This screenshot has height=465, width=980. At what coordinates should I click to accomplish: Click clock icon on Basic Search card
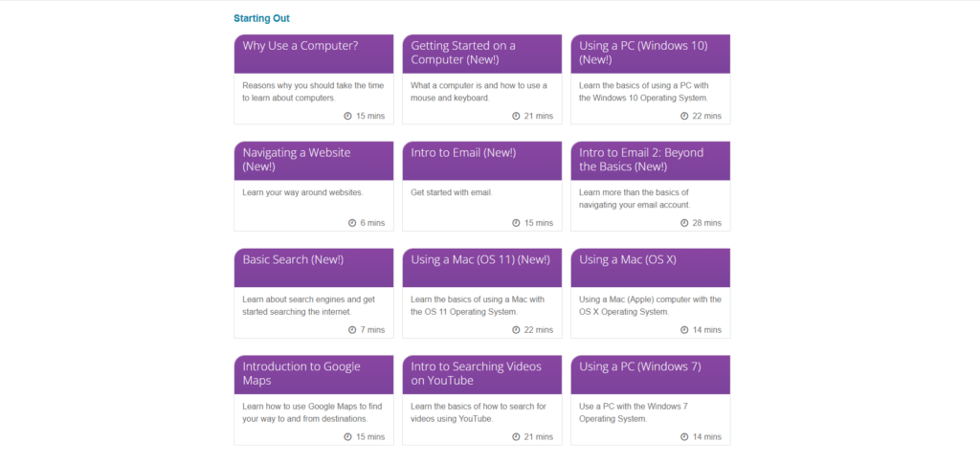(x=352, y=330)
